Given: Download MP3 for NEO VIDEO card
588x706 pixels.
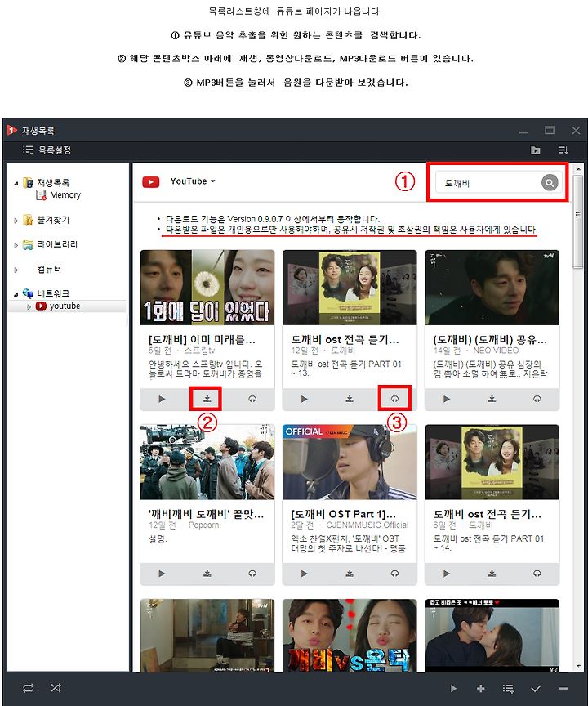Looking at the screenshot, I should [x=537, y=400].
